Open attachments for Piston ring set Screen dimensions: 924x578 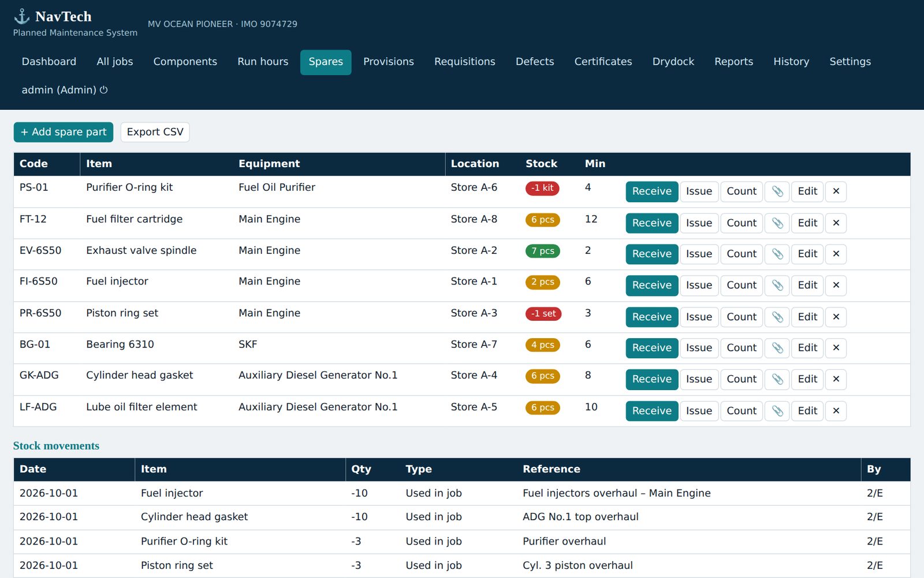point(777,317)
